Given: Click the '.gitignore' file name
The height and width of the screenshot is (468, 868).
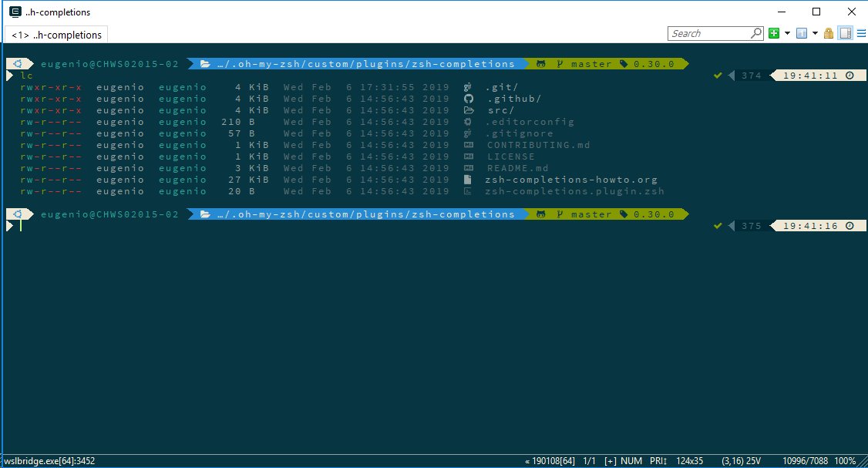Looking at the screenshot, I should (520, 133).
